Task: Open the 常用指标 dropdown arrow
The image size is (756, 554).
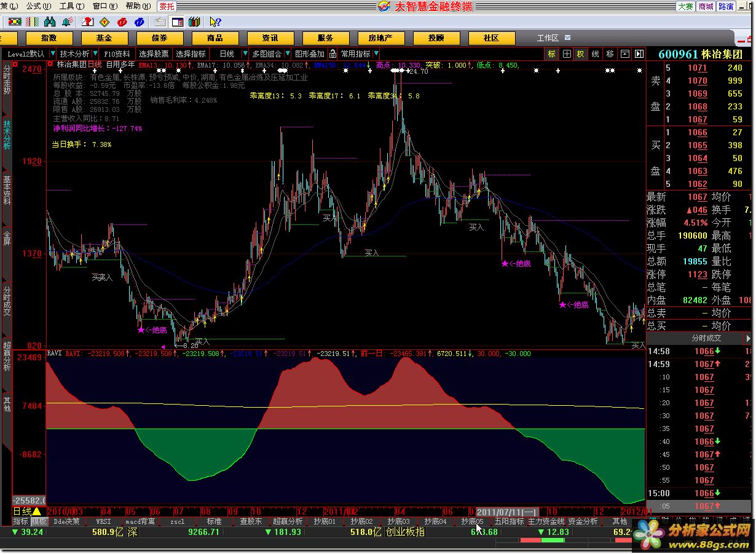Action: (376, 53)
